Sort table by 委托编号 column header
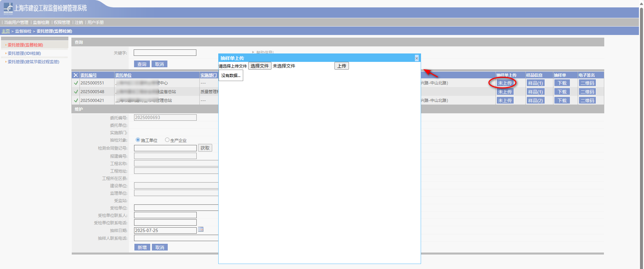This screenshot has width=644, height=269. pos(89,75)
